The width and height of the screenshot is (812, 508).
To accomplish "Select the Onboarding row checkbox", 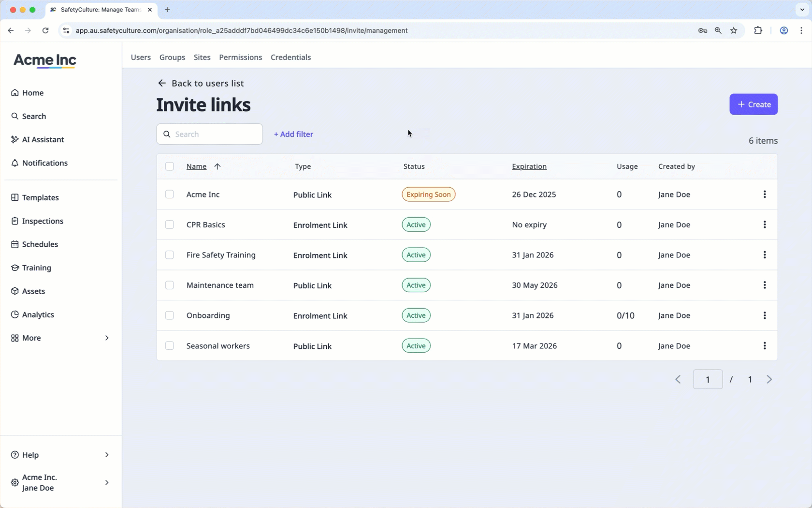I will click(x=169, y=315).
